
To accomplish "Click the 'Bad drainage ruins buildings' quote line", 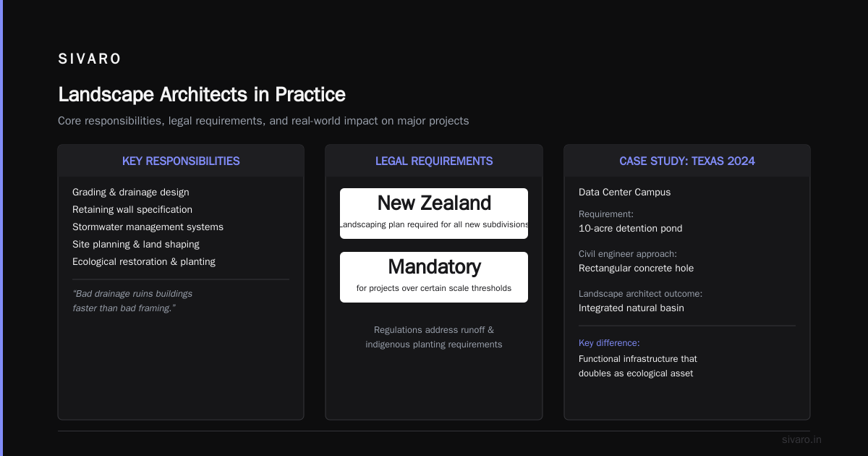I will (x=132, y=294).
